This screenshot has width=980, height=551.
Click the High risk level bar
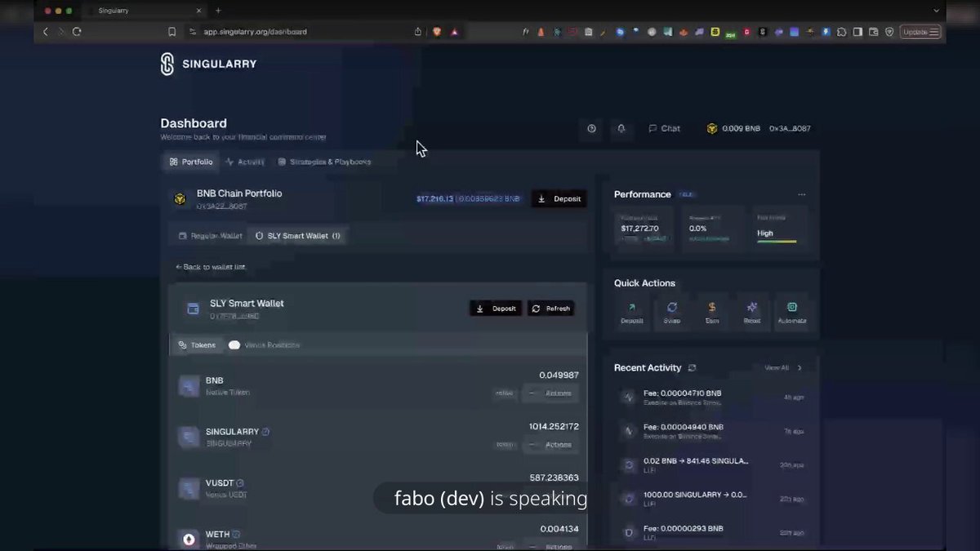pos(777,241)
